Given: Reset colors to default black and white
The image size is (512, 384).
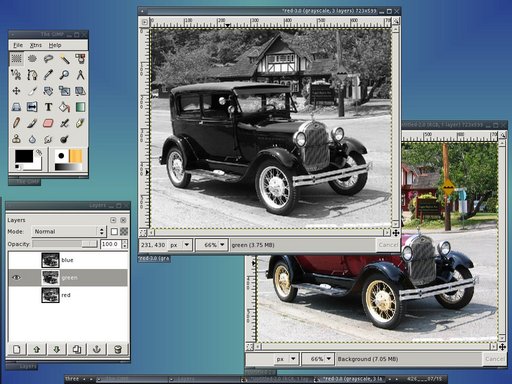Looking at the screenshot, I should [x=17, y=167].
